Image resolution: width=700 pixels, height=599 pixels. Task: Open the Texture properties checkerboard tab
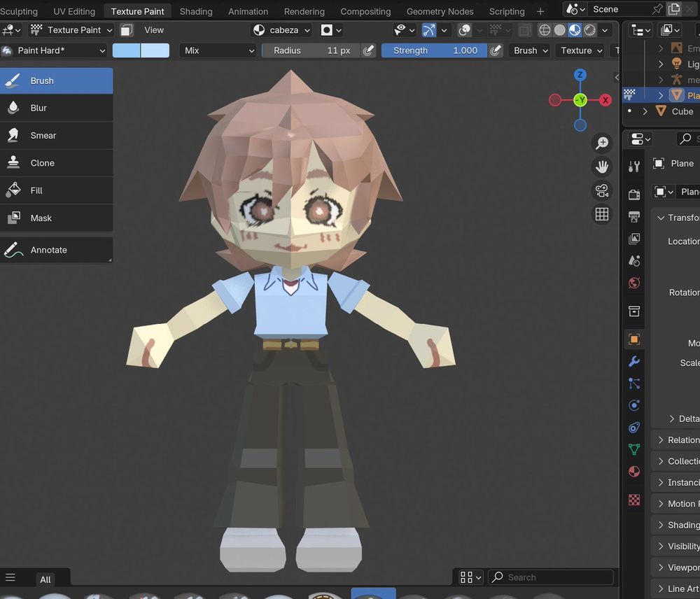pos(634,500)
